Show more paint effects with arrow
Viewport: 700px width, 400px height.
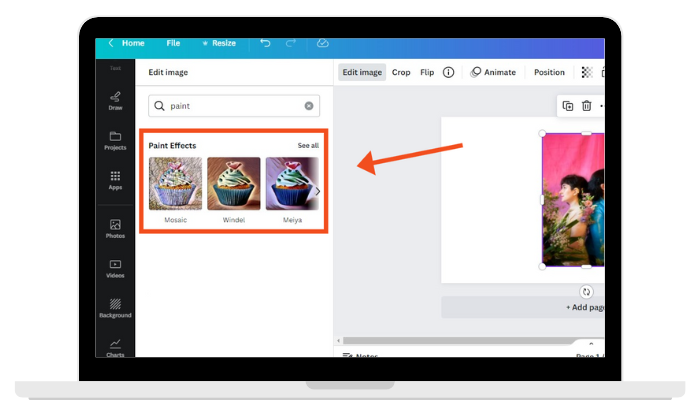(317, 192)
